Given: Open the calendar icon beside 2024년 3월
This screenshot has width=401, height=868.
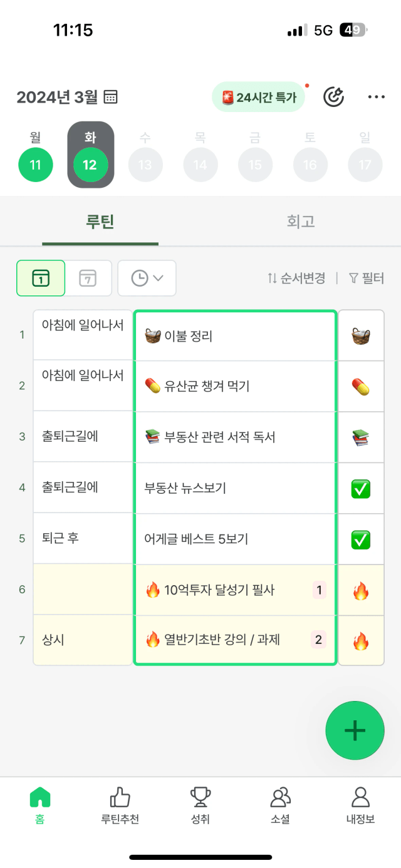Looking at the screenshot, I should [111, 97].
